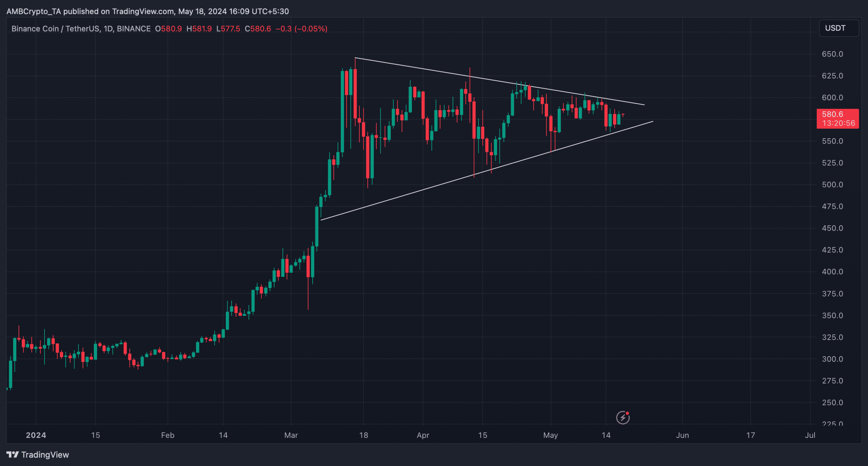Select the upper descending triangle trendline
Viewport: 868px width, 466px height.
pos(499,81)
